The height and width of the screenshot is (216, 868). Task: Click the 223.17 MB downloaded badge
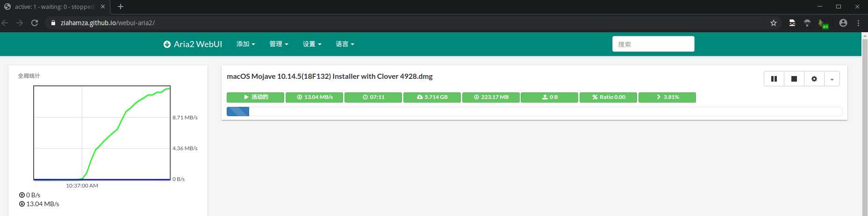click(x=491, y=97)
